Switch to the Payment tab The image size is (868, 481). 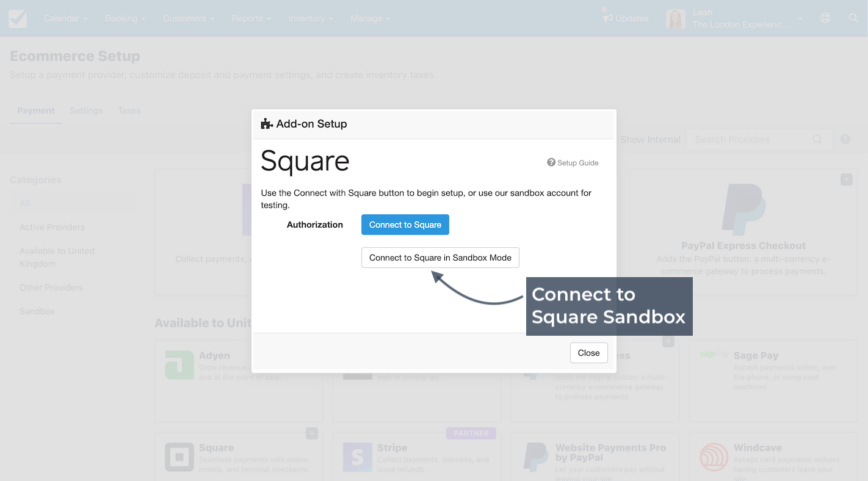coord(36,110)
